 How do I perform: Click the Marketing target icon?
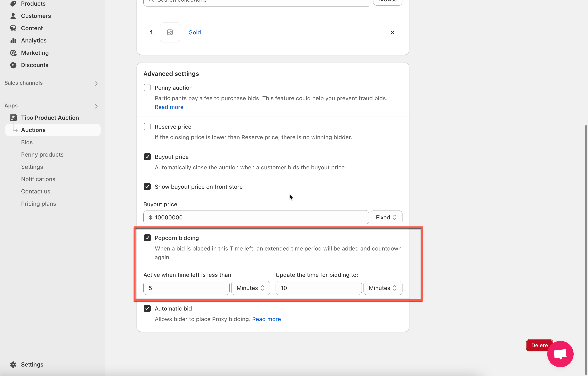(13, 53)
